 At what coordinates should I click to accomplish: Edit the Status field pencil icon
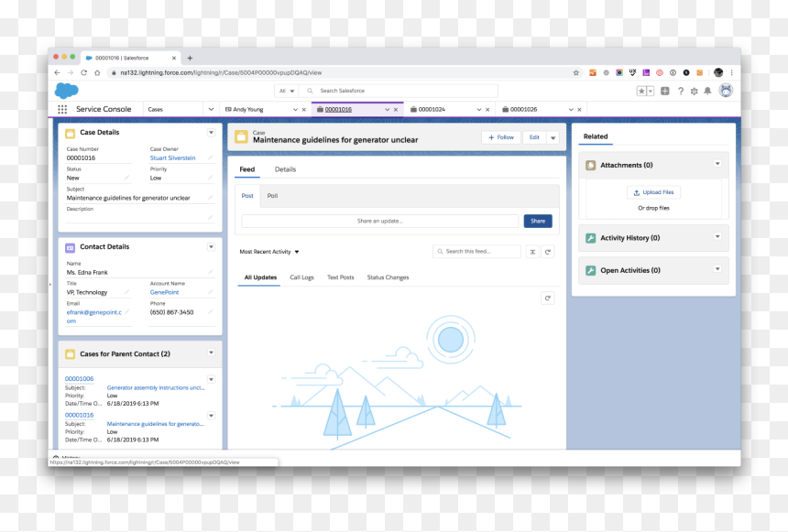coord(126,178)
